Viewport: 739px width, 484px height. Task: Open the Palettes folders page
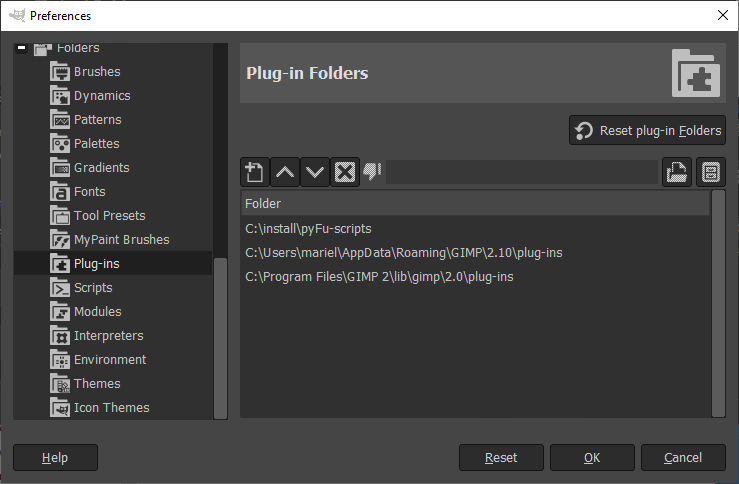[x=97, y=144]
